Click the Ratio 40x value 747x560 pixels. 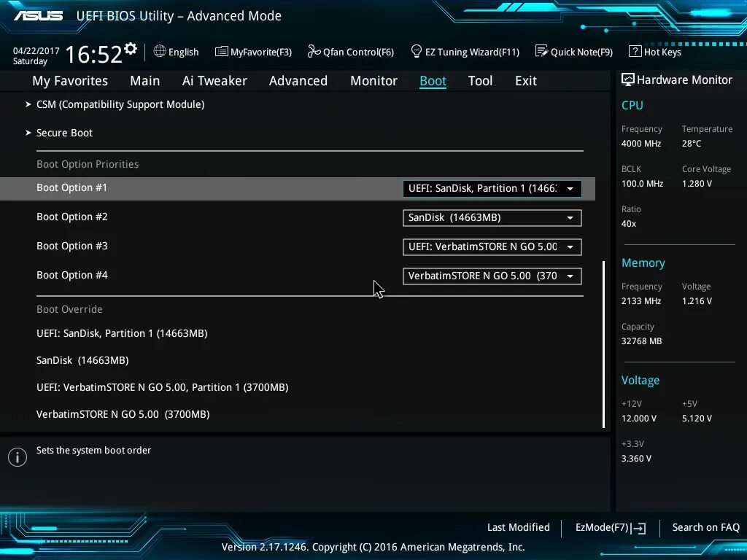tap(629, 223)
